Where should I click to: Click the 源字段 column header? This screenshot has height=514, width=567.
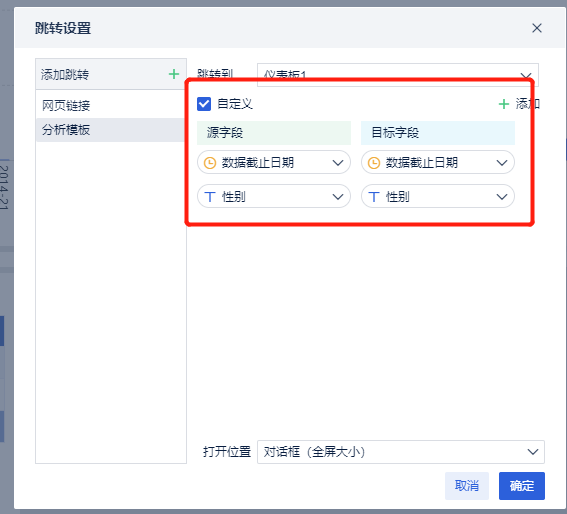tap(274, 133)
